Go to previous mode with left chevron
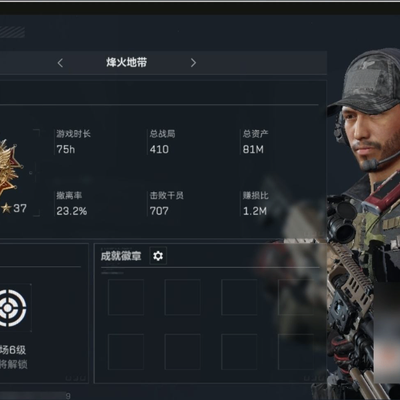The width and height of the screenshot is (400, 400). tap(60, 63)
